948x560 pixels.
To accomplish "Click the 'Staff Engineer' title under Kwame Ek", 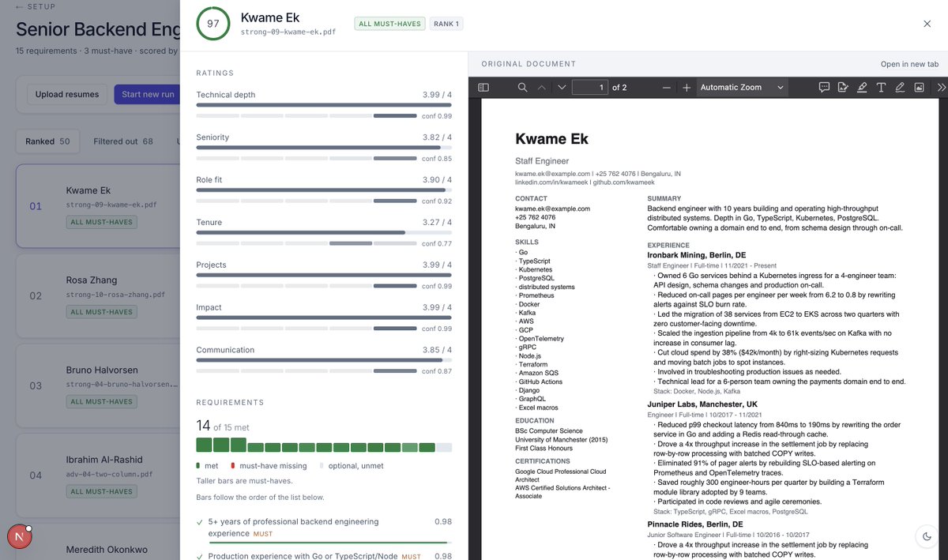I will [x=542, y=161].
